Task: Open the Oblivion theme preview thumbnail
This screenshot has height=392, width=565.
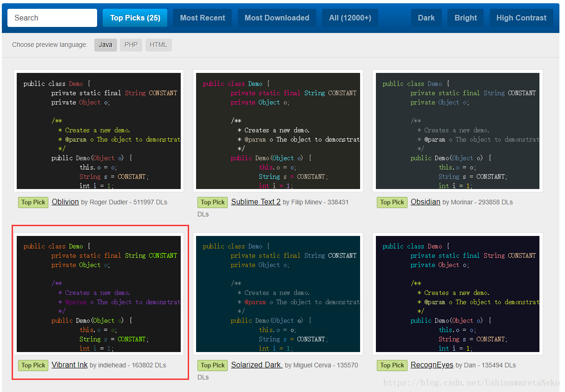Action: [99, 131]
